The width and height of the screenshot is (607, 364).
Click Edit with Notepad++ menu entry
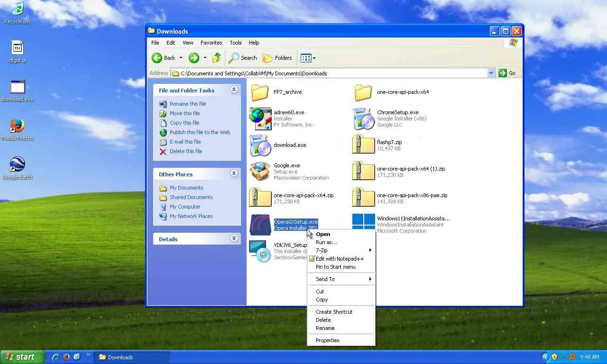point(340,259)
